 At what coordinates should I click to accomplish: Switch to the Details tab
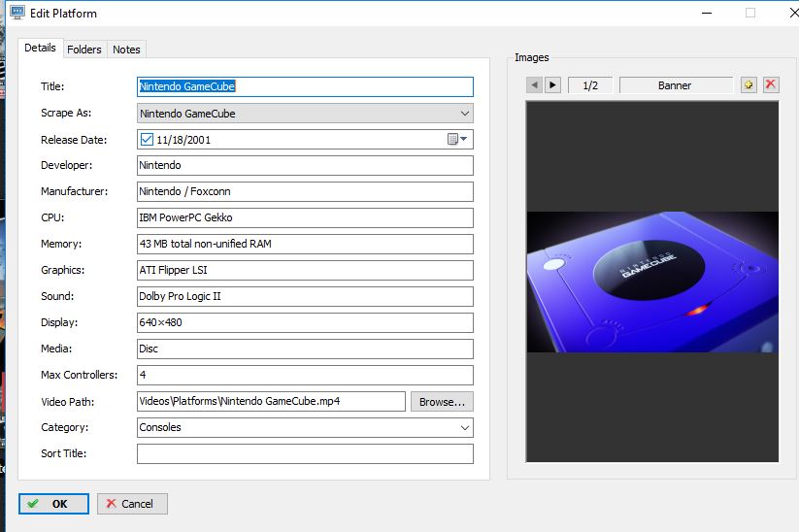40,48
